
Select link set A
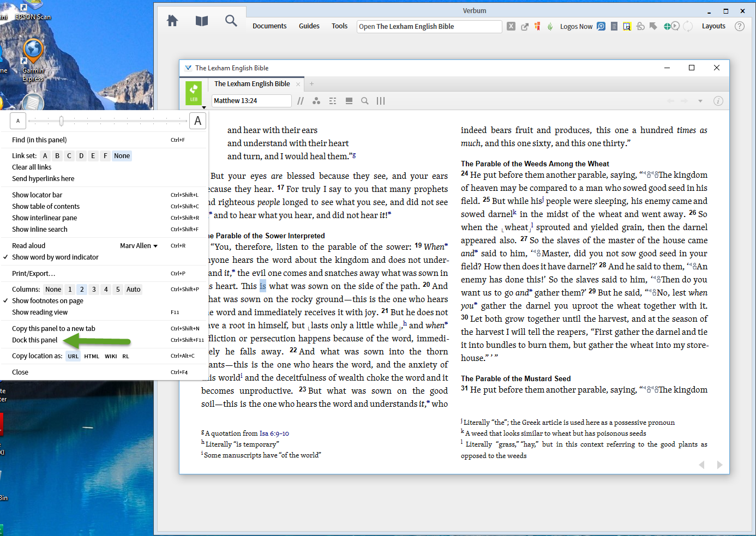tap(45, 156)
